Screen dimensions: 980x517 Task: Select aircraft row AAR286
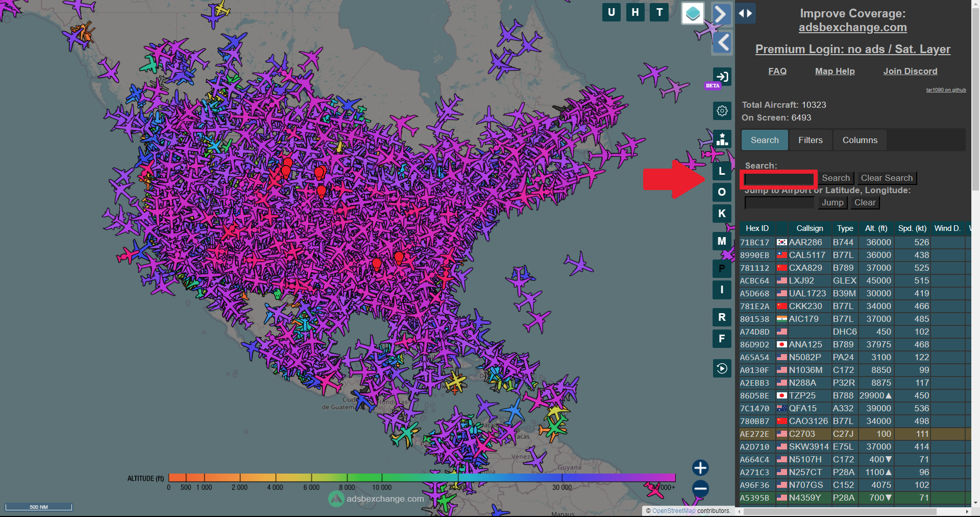coord(855,242)
